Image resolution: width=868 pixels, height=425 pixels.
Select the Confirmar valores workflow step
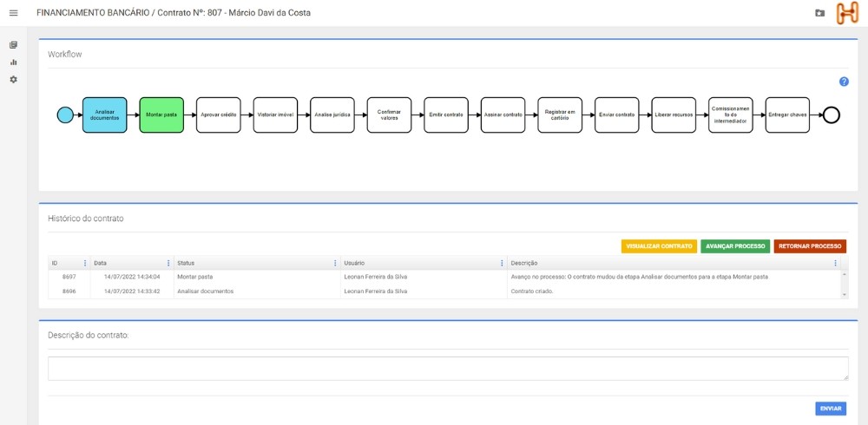(x=389, y=115)
